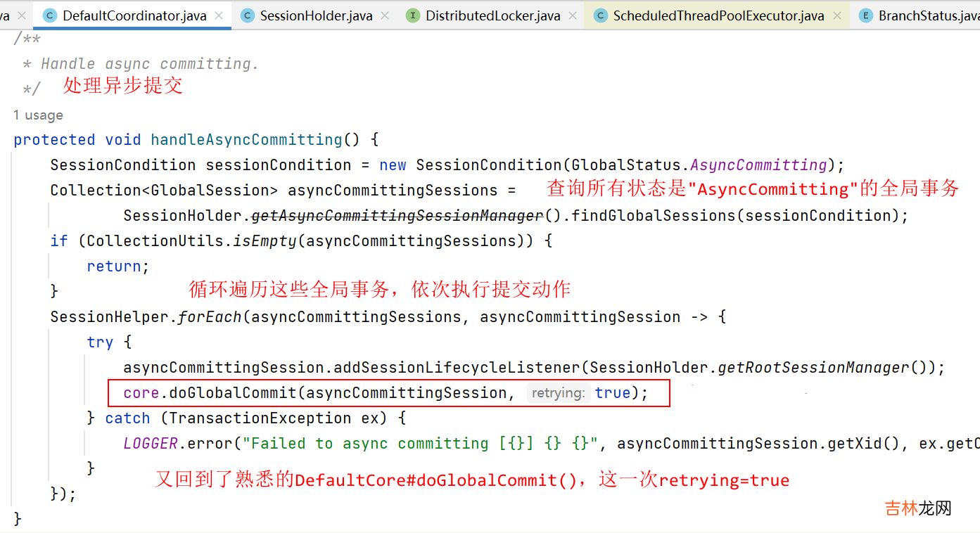Close the ScheduledThreadPoolExecutor.java tab
This screenshot has height=533, width=980.
(x=836, y=15)
